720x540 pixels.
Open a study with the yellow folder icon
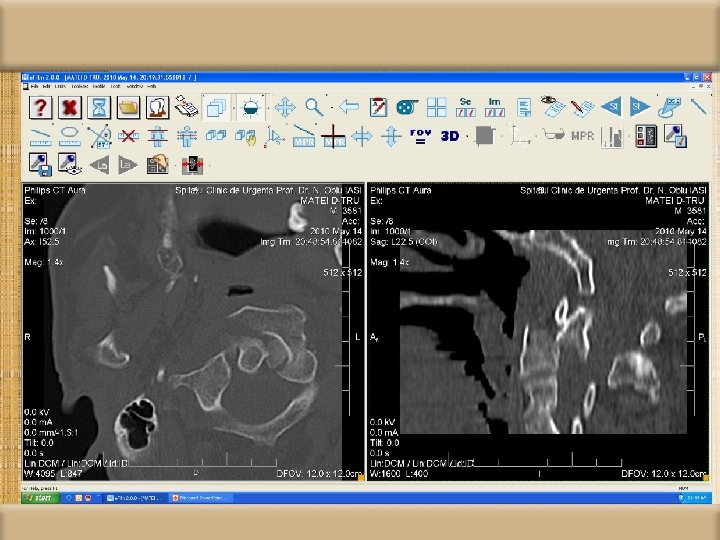click(x=128, y=107)
